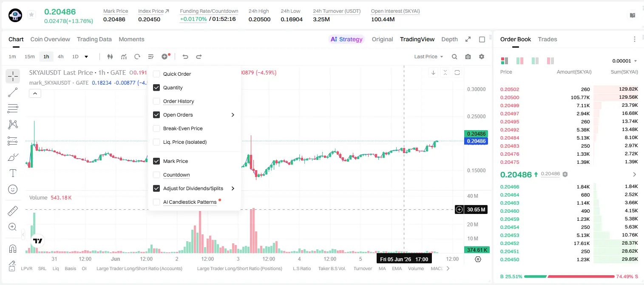The image size is (644, 285).
Task: Uncheck the Mark Price option
Action: click(x=156, y=161)
